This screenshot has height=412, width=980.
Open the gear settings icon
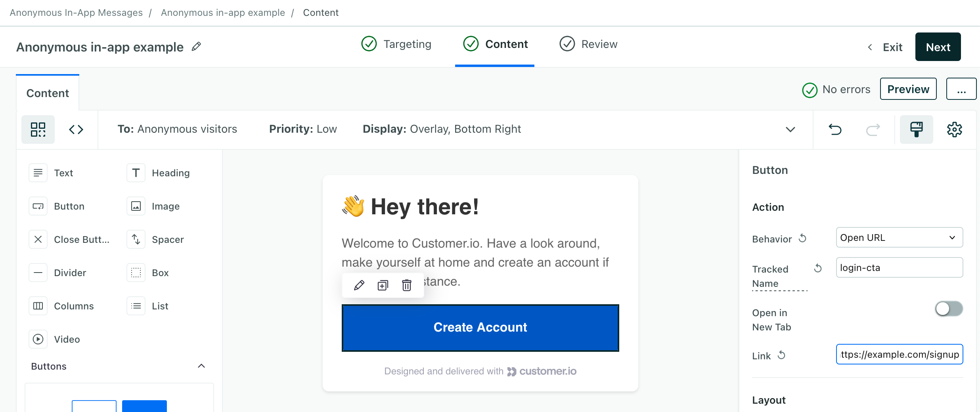954,130
